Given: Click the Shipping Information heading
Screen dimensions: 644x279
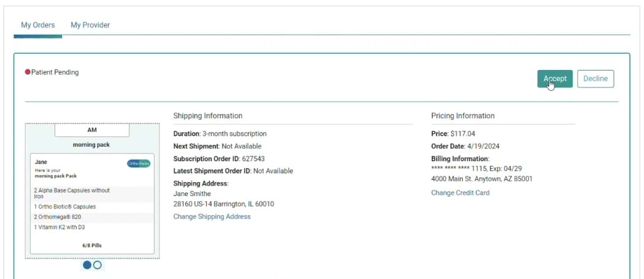Looking at the screenshot, I should point(208,116).
